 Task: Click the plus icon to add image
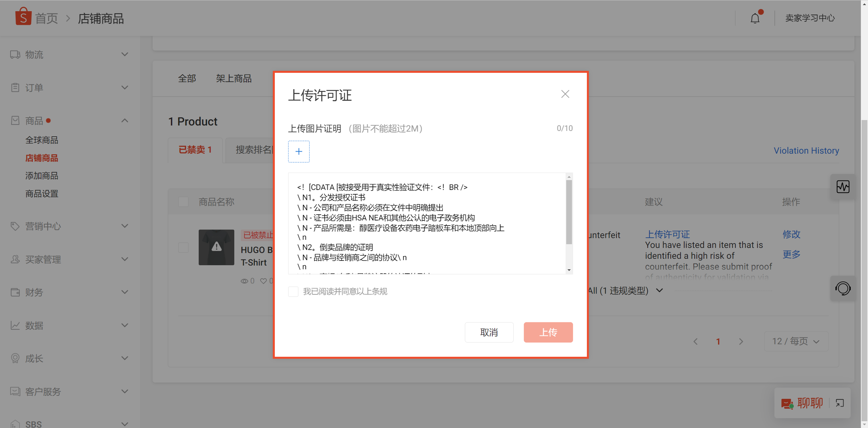pos(298,152)
